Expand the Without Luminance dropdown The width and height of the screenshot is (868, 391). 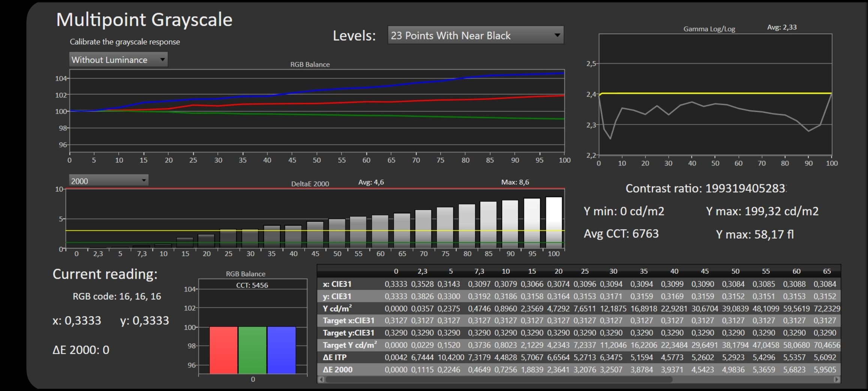118,60
